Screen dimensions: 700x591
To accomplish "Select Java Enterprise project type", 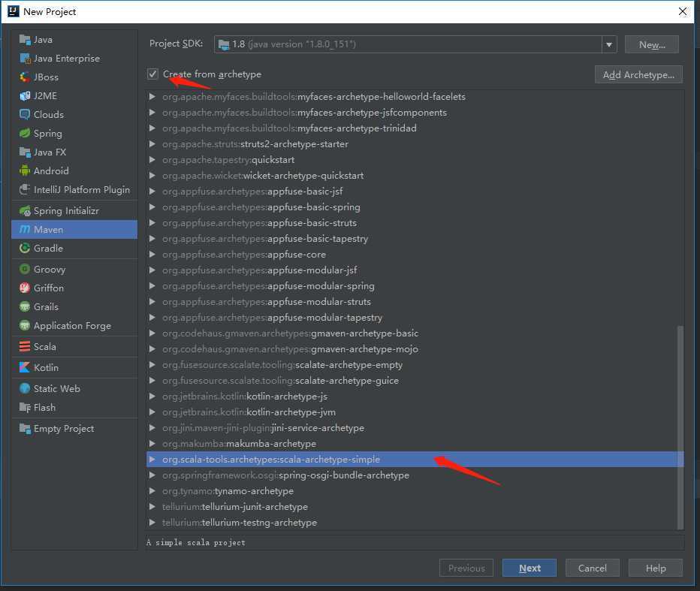I will pos(74,59).
